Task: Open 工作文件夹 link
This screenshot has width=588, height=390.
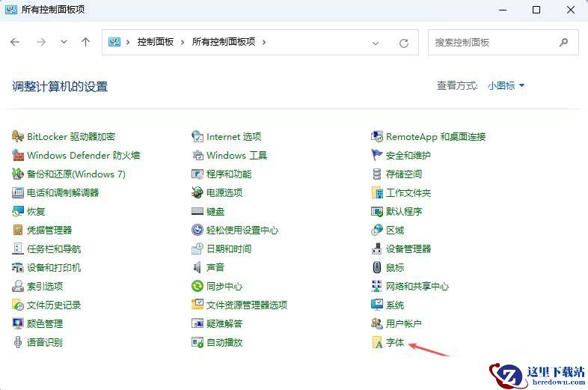Action: click(408, 193)
